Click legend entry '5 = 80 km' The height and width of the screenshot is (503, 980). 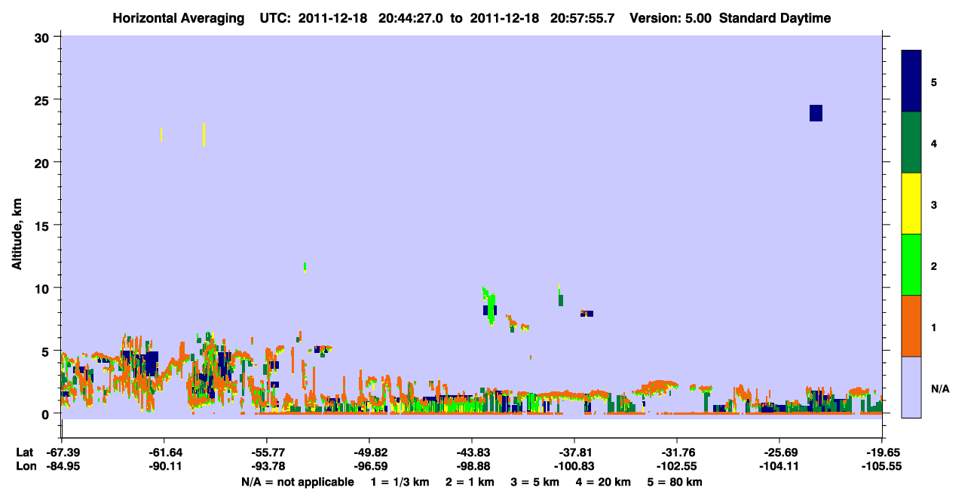[676, 482]
